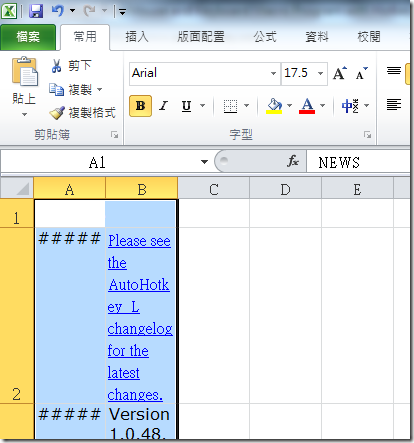Viewport: 414px width, 443px height.
Task: Click 複製 (Copy) button
Action: tap(71, 89)
